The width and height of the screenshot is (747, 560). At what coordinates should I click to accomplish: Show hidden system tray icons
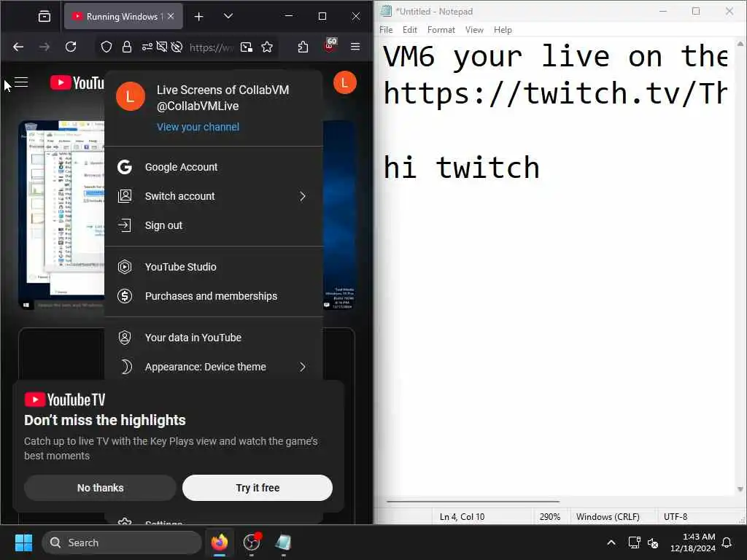pyautogui.click(x=611, y=542)
